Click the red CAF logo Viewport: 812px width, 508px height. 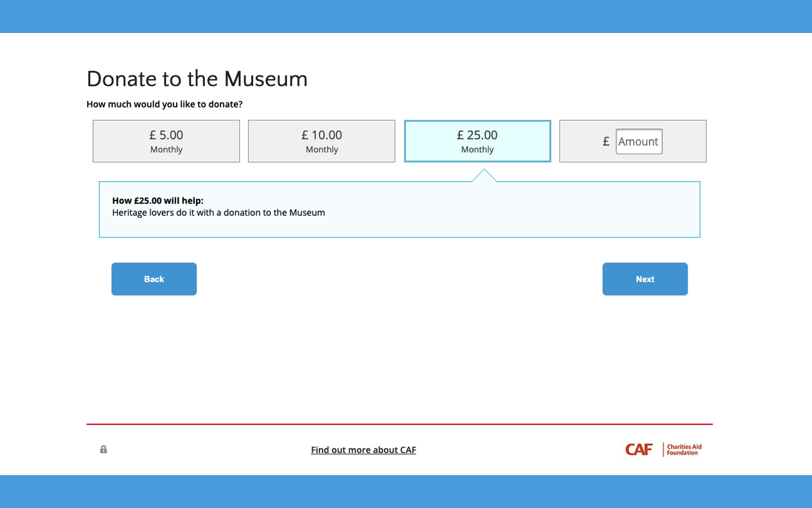pos(638,450)
